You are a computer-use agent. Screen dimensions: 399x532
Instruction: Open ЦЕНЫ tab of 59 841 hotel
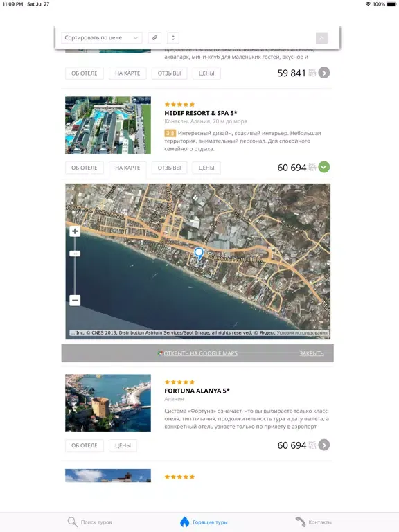pyautogui.click(x=206, y=73)
